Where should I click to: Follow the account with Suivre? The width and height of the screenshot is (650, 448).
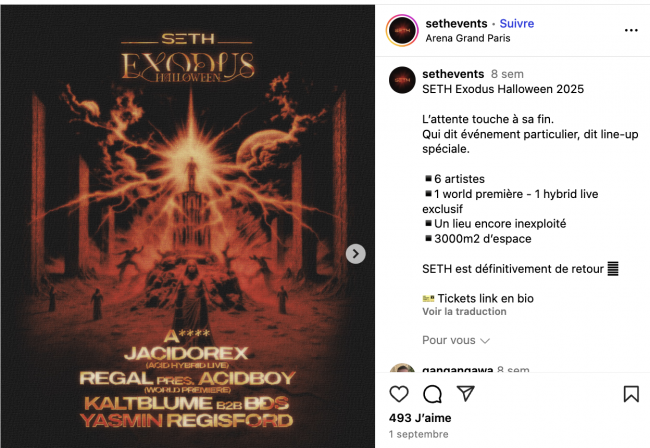(x=517, y=24)
